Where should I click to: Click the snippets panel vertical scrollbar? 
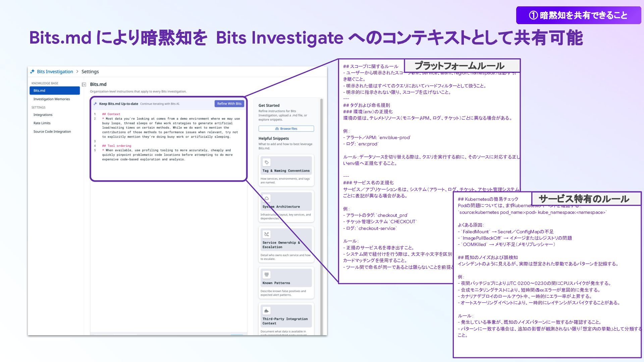pyautogui.click(x=321, y=216)
